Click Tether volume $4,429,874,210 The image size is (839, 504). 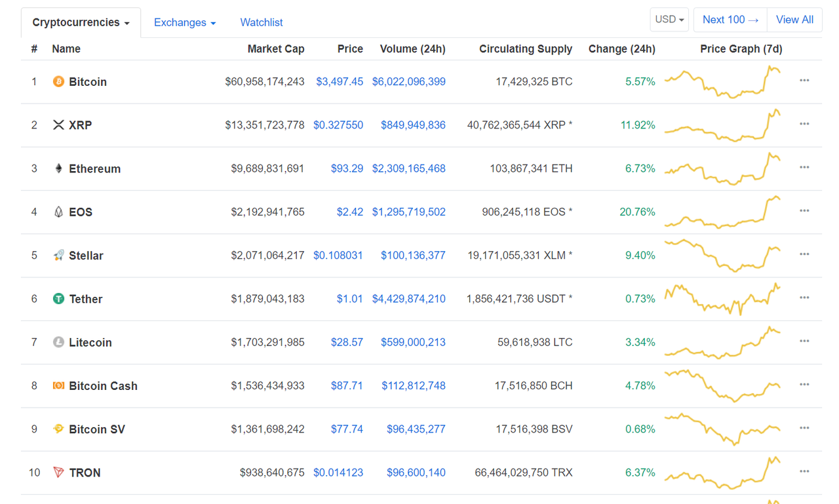[409, 299]
